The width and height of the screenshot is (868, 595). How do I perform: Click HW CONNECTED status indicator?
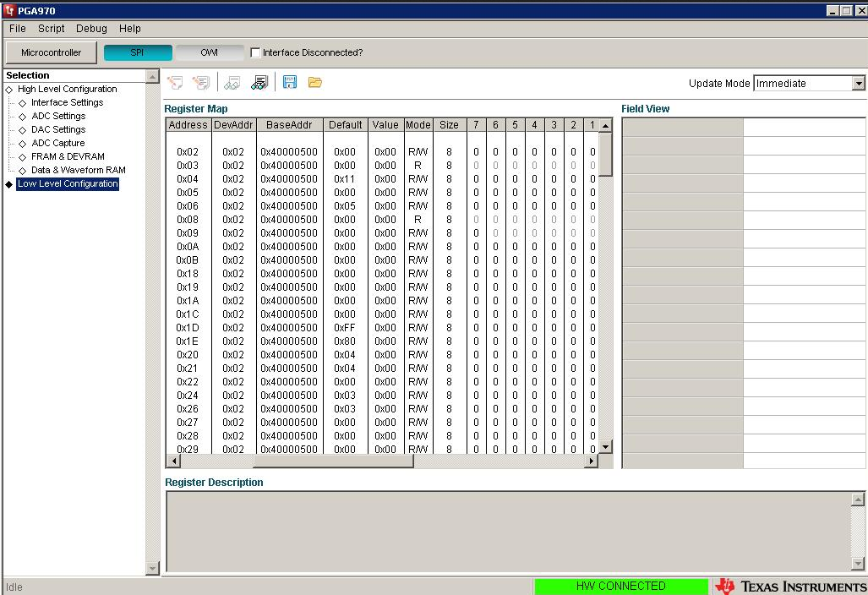click(x=621, y=587)
